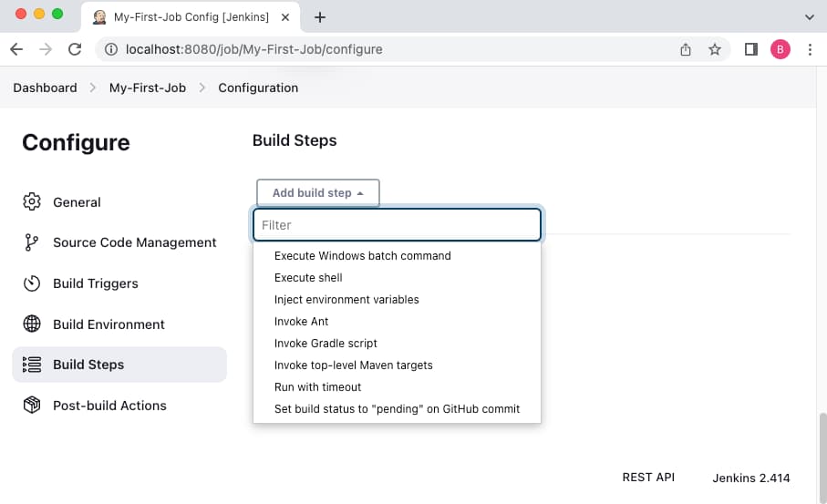
Task: Go to the General section
Action: (x=119, y=202)
